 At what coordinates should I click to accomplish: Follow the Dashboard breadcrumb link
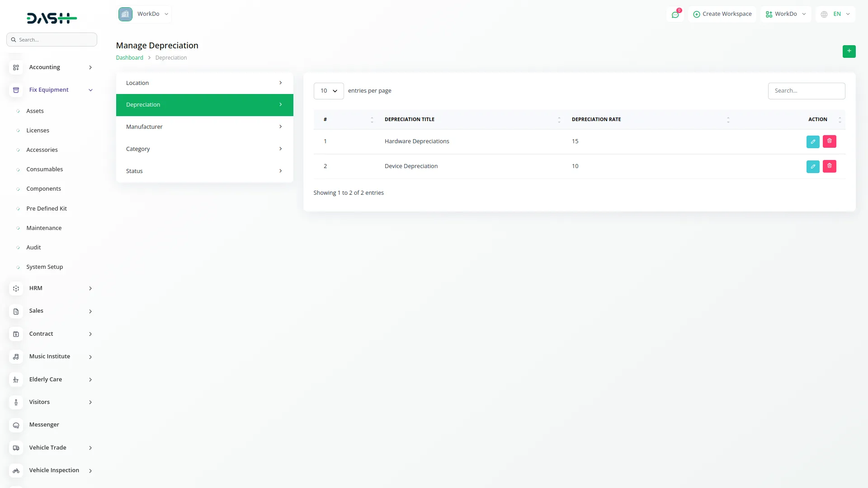(x=129, y=58)
